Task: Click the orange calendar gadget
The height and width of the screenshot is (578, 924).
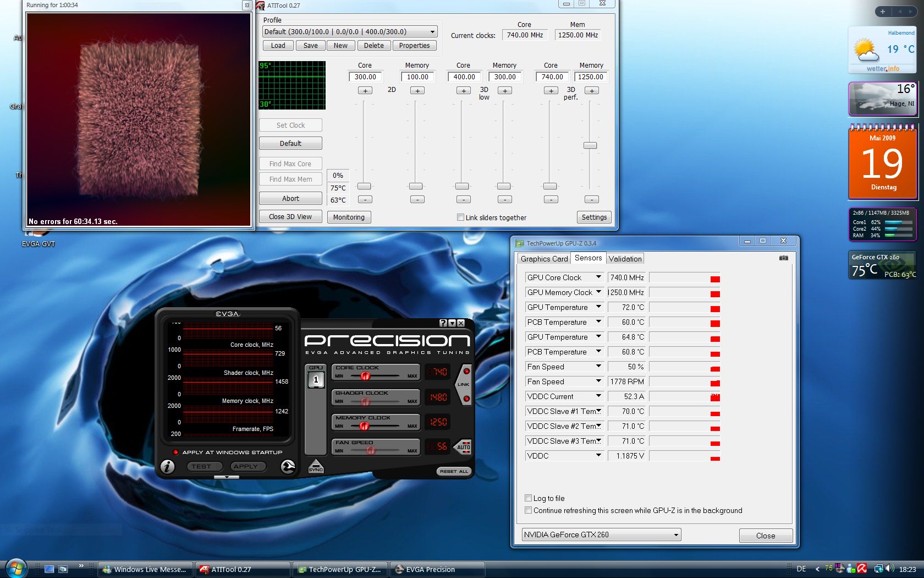Action: point(883,162)
